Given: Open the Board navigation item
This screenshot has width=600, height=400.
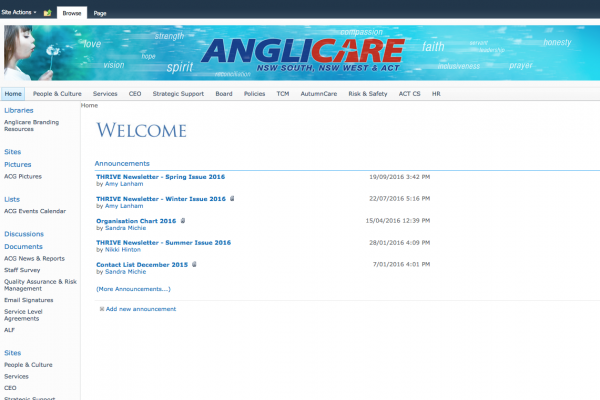Looking at the screenshot, I should (x=224, y=94).
